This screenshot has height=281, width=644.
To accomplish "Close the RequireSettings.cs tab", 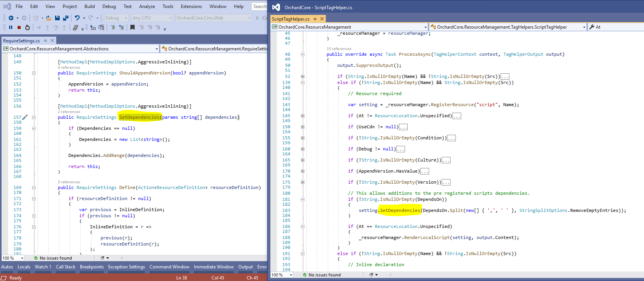I will point(52,40).
